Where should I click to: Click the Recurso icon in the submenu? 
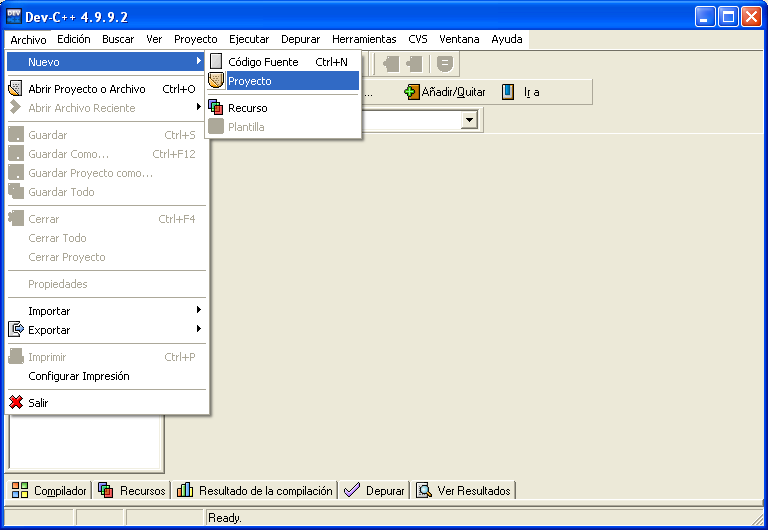(216, 107)
